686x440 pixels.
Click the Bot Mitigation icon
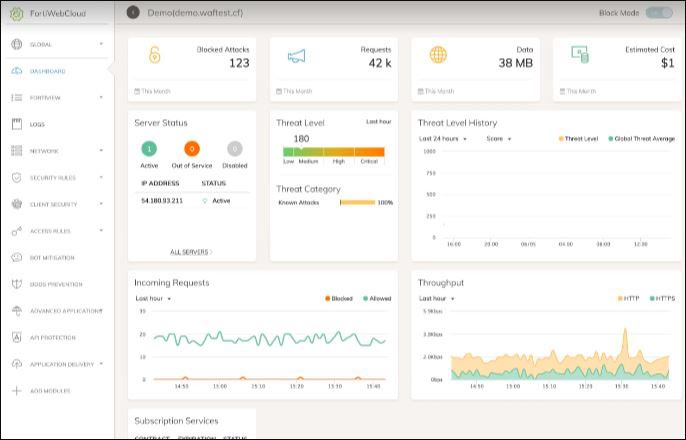click(17, 258)
